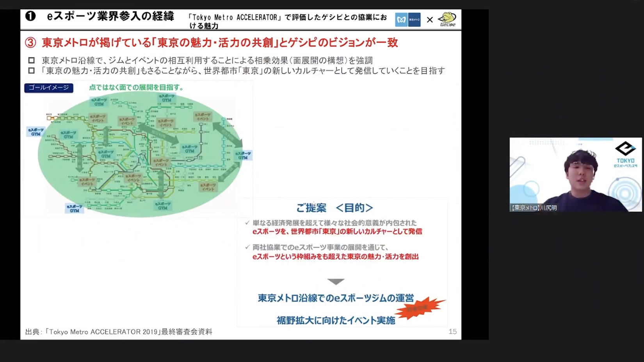The image size is (644, 362).
Task: Select the speaker's webcam video tile
Action: point(576,174)
